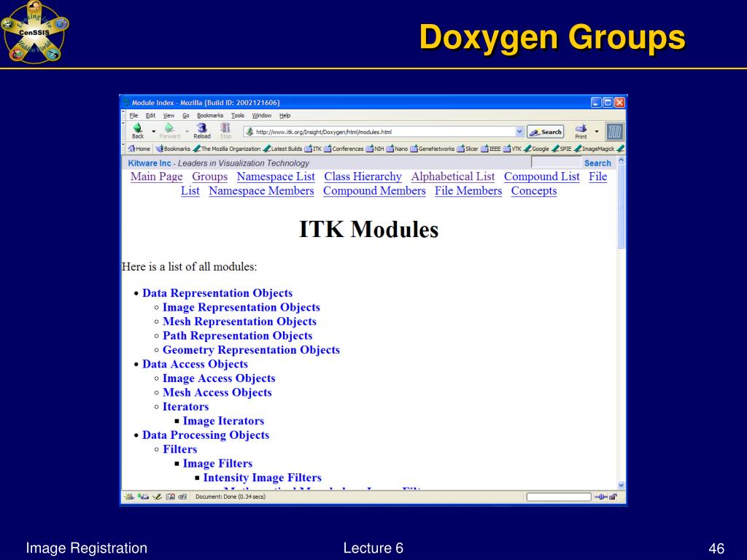The image size is (747, 560).
Task: Click the grayed Forward arrow button
Action: point(169,131)
